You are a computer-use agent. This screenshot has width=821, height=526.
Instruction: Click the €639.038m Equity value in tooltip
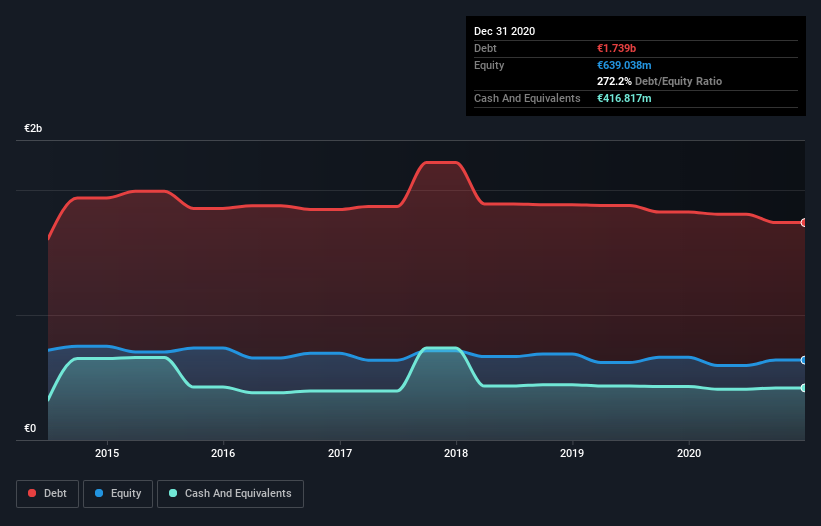point(624,65)
